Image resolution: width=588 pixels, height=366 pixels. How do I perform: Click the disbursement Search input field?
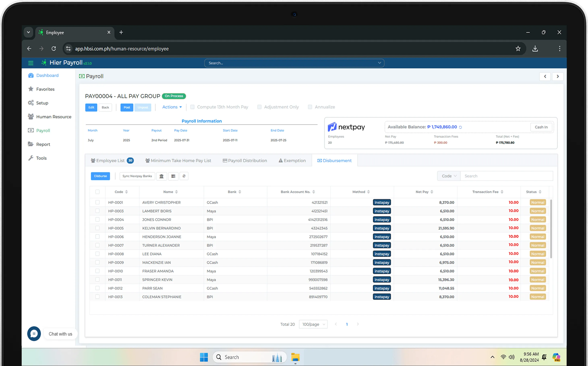tap(506, 176)
